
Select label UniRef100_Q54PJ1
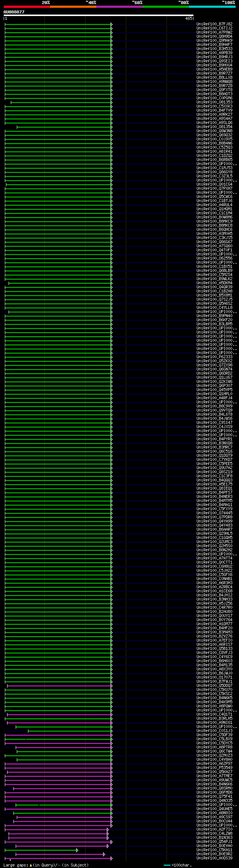click(214, 842)
